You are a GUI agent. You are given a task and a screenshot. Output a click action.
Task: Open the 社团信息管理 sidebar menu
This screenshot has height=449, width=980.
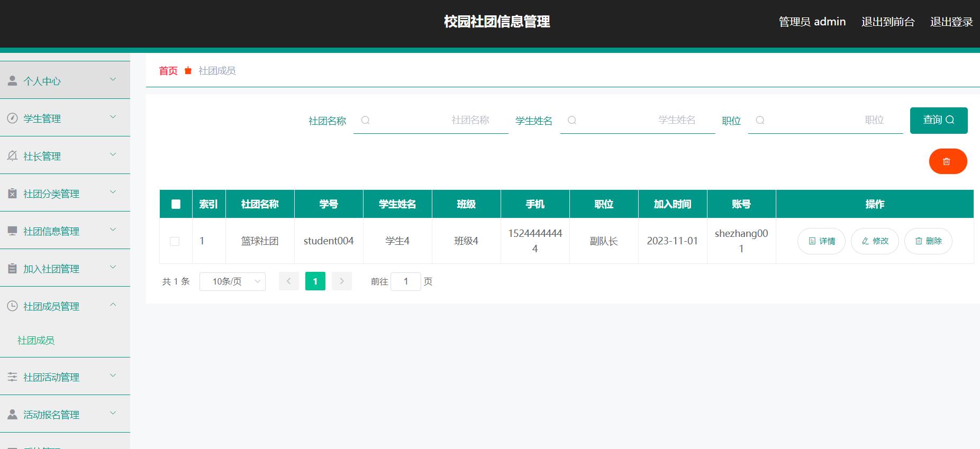(65, 231)
